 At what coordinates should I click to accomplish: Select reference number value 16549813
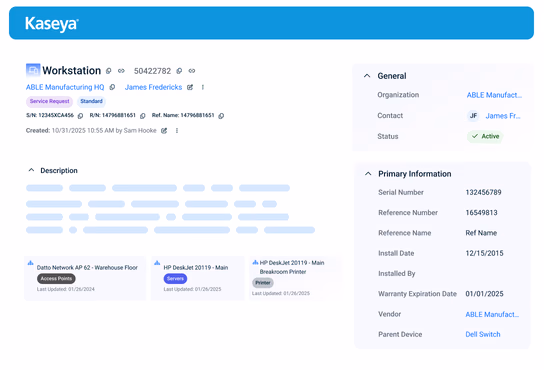coord(481,212)
